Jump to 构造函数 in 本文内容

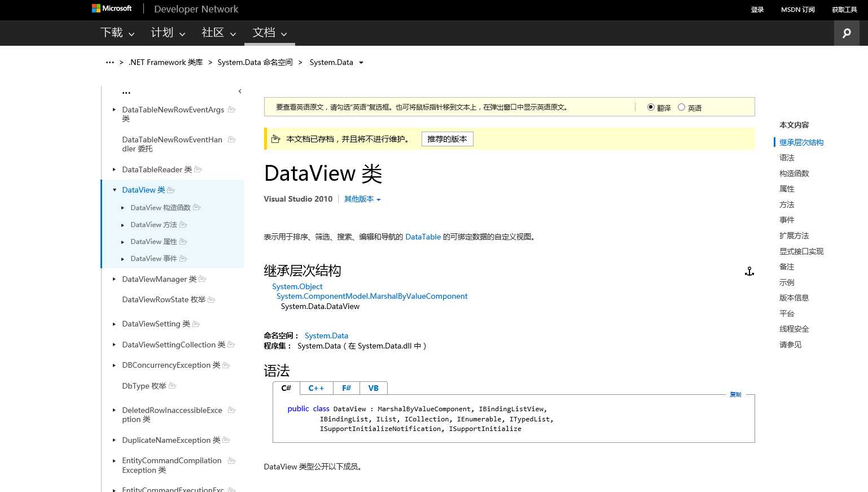(794, 173)
